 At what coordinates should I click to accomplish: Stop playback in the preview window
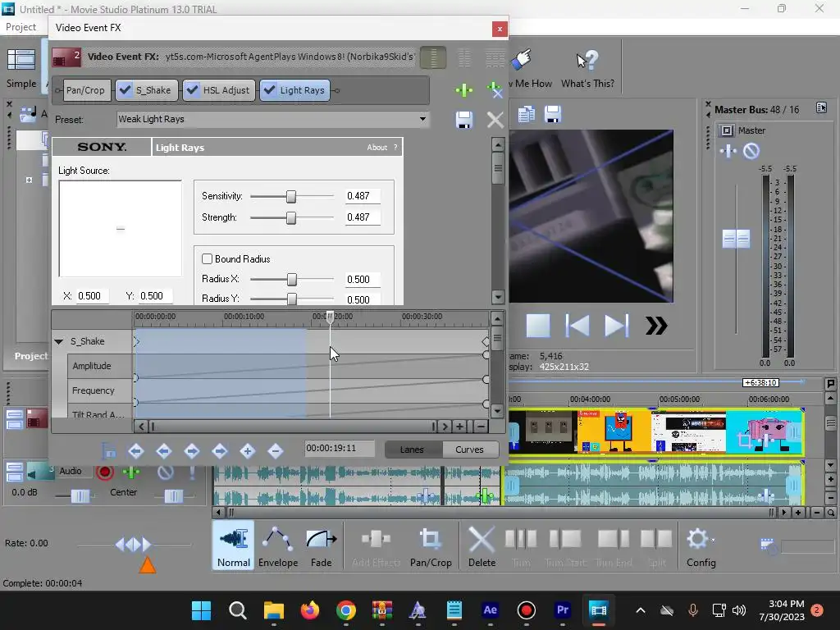tap(538, 326)
